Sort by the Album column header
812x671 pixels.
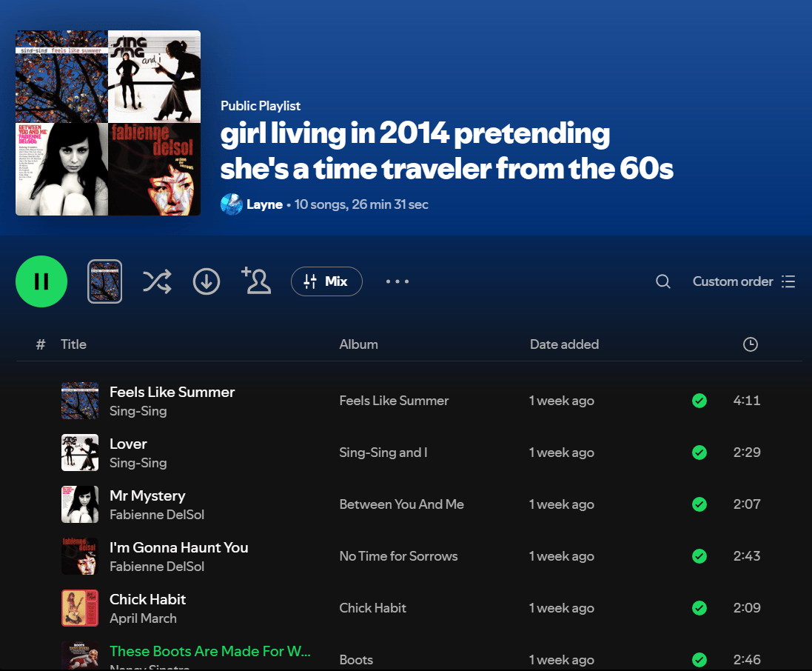358,344
